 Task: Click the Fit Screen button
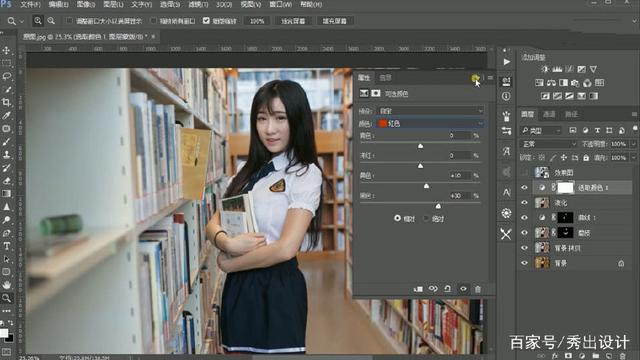tap(293, 21)
